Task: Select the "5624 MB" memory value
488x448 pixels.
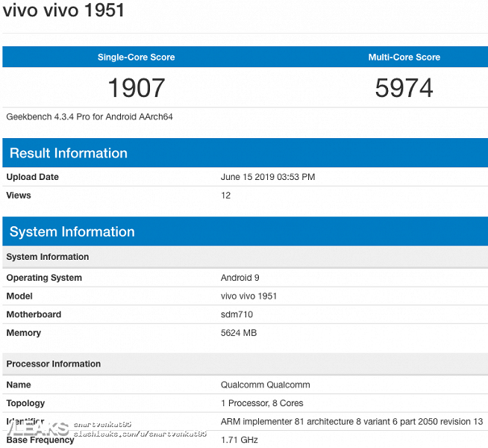Action: pyautogui.click(x=239, y=333)
